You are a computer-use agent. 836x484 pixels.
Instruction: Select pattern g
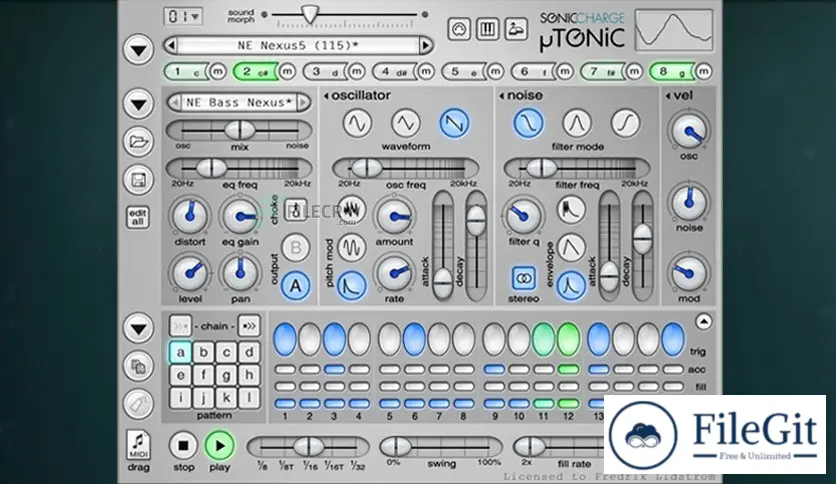point(227,375)
